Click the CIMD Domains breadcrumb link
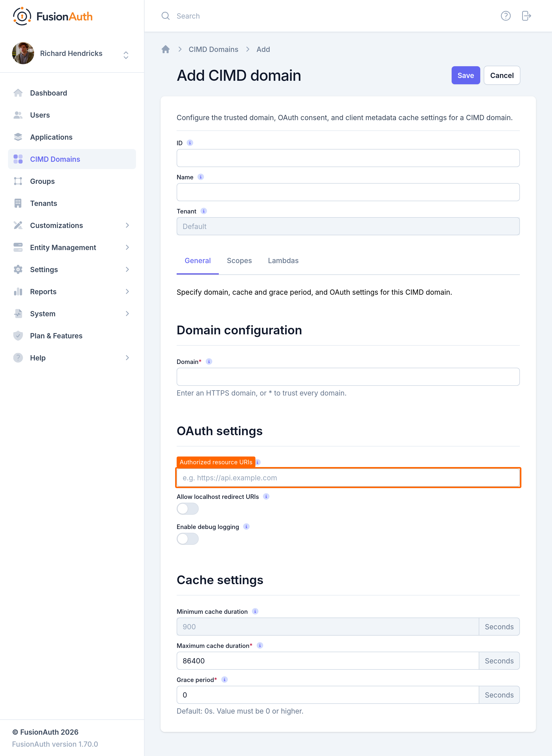The image size is (552, 756). tap(213, 49)
